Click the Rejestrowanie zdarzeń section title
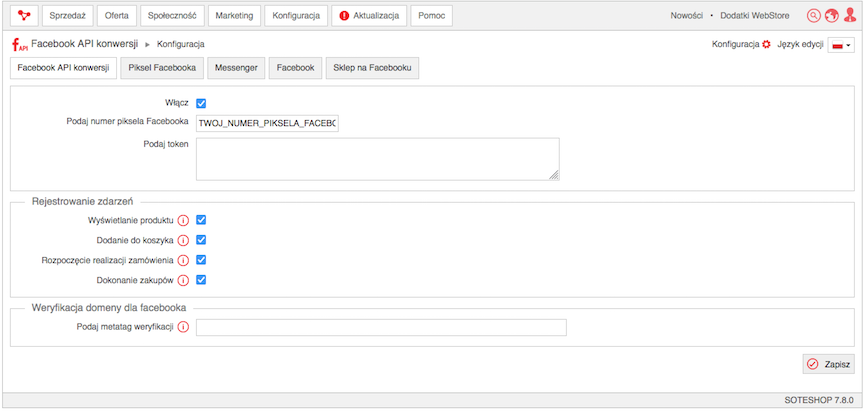This screenshot has width=864, height=411. pyautogui.click(x=83, y=202)
